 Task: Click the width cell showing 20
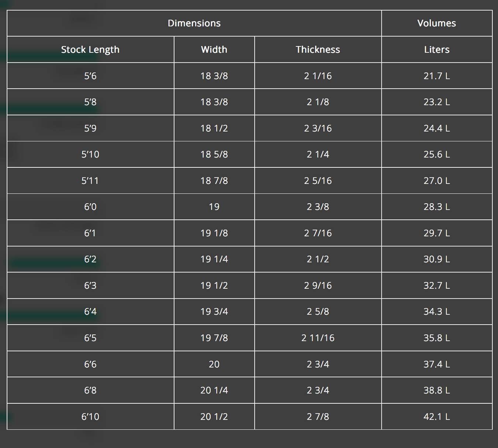point(214,364)
